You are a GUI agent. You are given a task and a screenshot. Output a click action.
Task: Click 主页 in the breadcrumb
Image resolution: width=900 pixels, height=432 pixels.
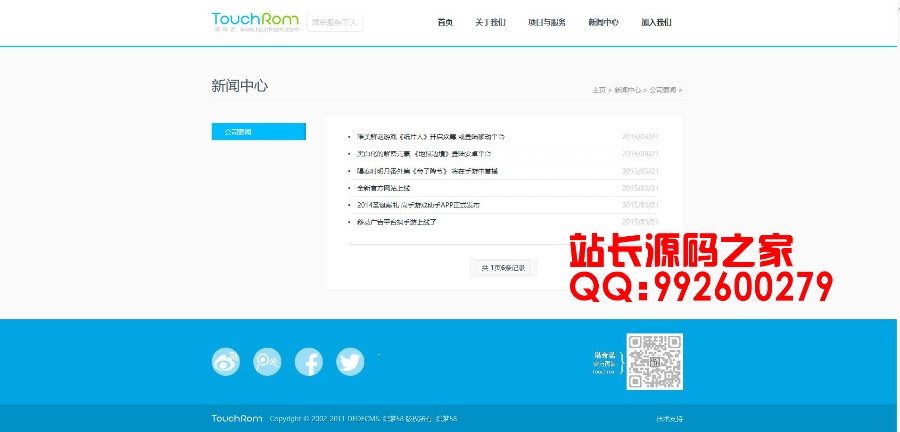point(599,90)
